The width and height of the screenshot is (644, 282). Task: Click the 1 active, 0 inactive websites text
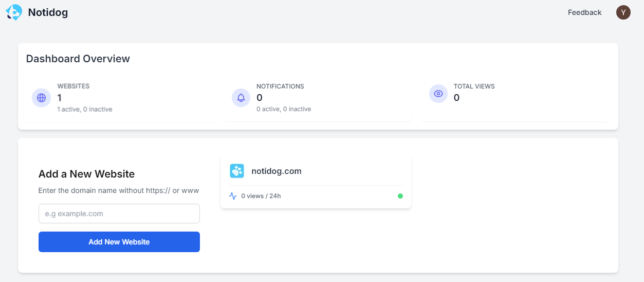[84, 109]
